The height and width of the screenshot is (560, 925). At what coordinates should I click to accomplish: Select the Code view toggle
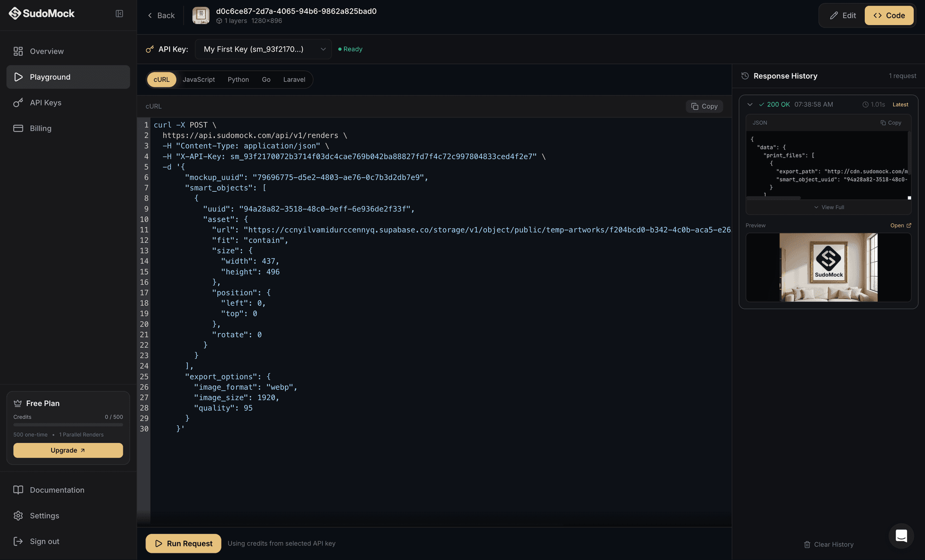click(x=889, y=15)
